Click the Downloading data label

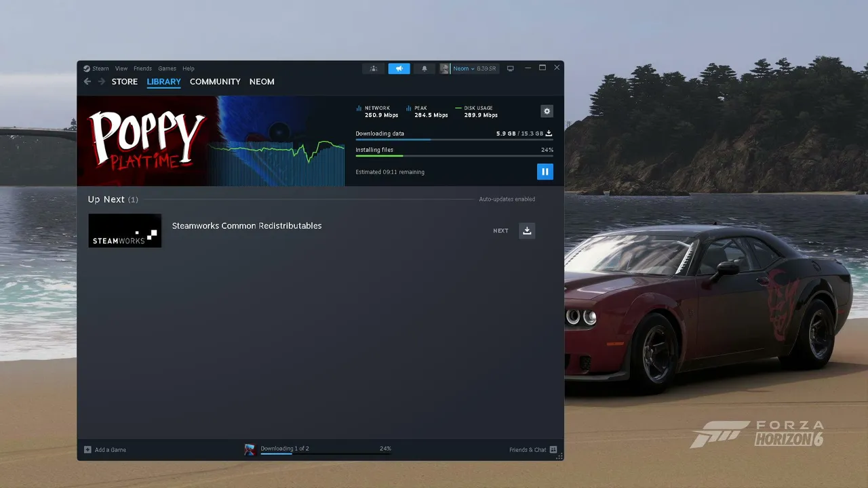coord(380,134)
